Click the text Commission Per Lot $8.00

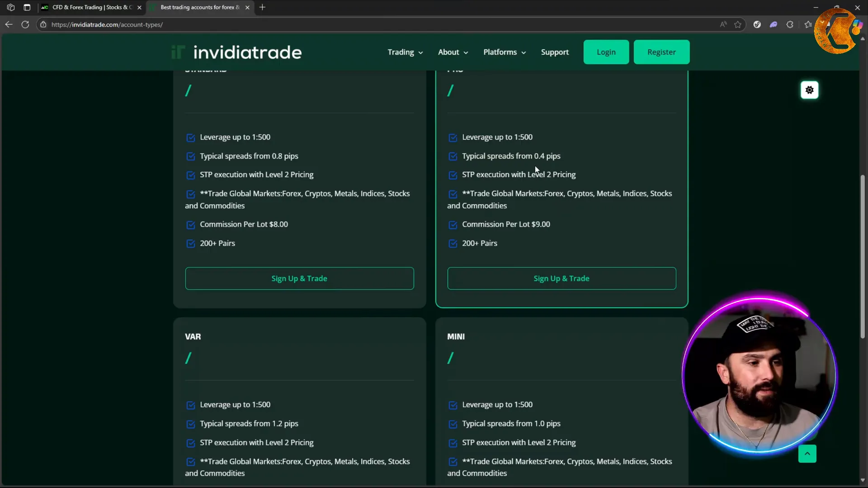pos(244,224)
